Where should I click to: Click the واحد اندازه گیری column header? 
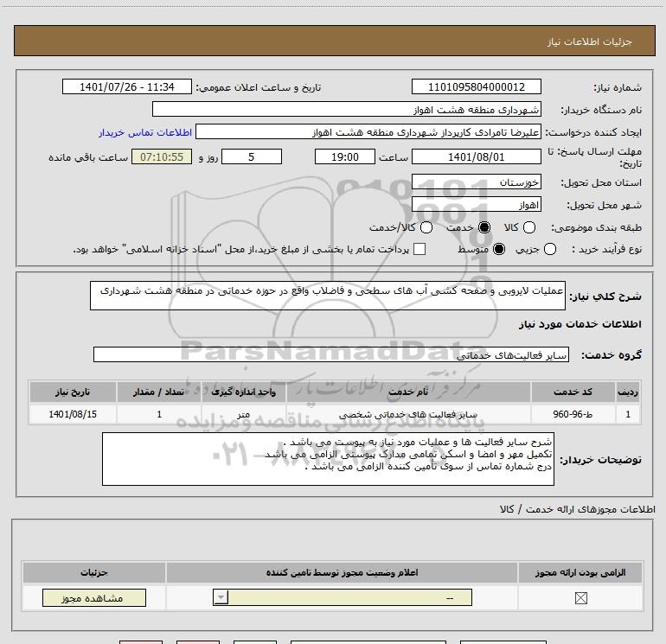(x=243, y=392)
